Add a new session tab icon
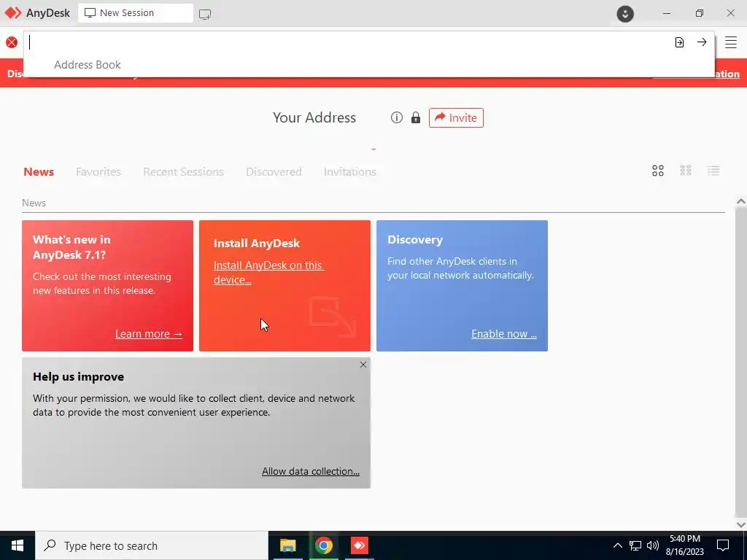Image resolution: width=747 pixels, height=560 pixels. tap(205, 15)
